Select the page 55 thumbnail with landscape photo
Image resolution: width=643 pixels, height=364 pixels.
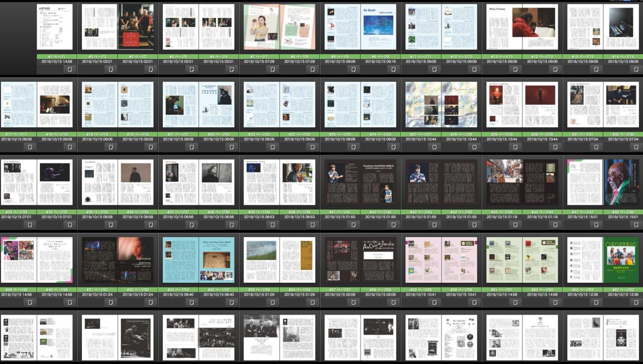[x=261, y=260]
